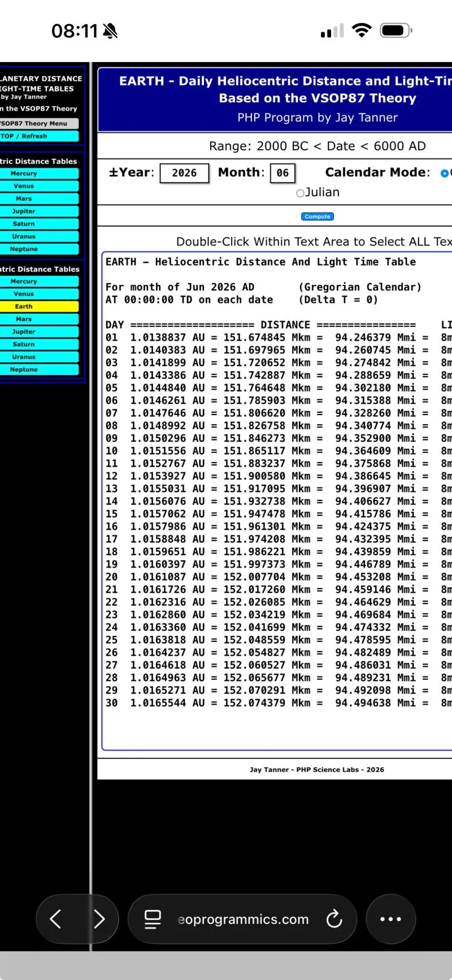452x980 pixels.
Task: Open the three-dots browser menu
Action: point(391,919)
